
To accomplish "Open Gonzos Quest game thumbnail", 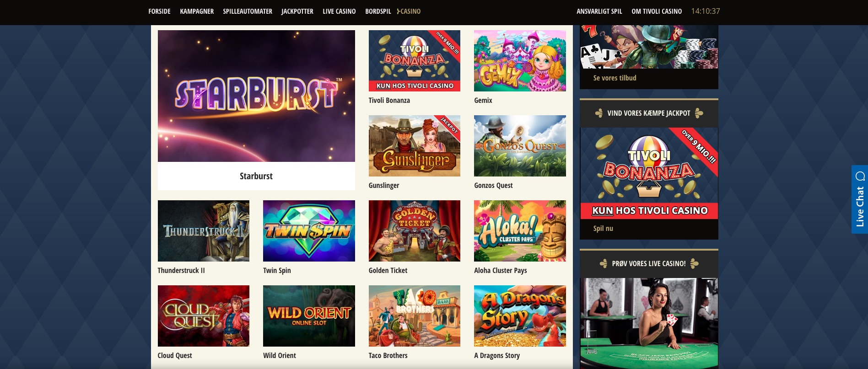I will pos(520,146).
